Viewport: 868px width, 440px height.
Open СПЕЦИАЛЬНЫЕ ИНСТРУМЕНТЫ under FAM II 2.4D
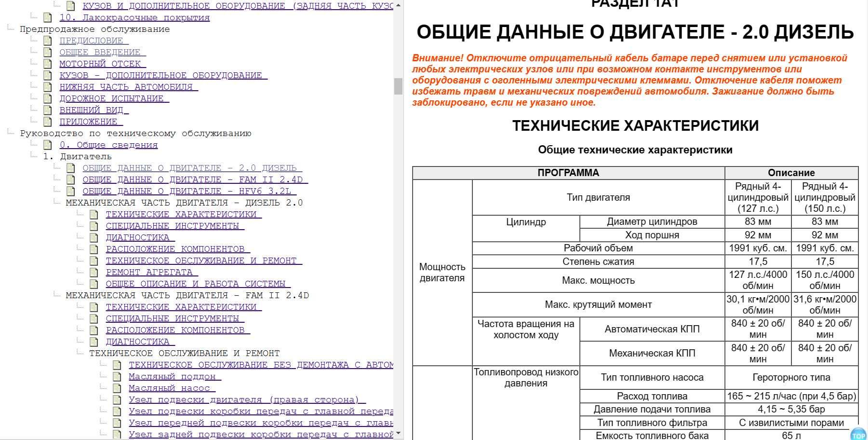click(x=175, y=318)
